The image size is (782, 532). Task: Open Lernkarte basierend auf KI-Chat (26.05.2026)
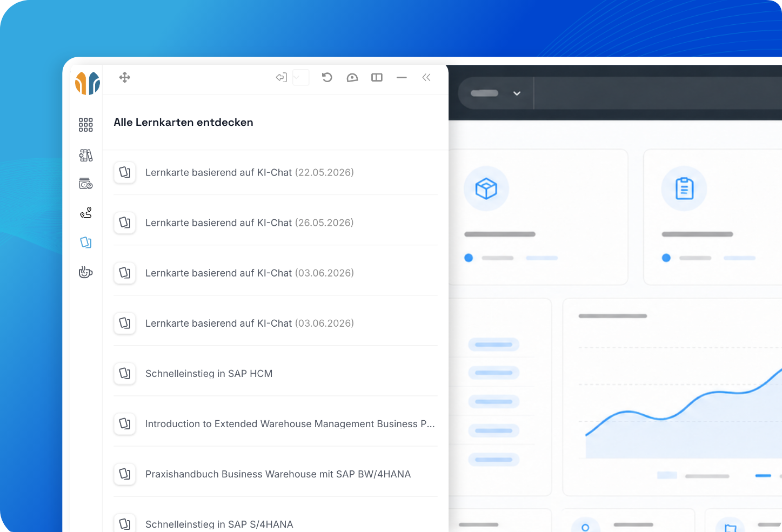point(276,223)
